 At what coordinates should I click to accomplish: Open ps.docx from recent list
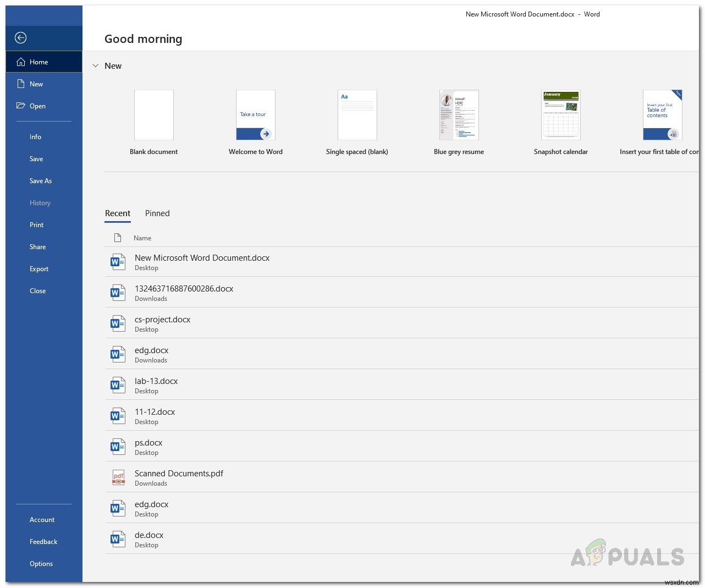401,447
